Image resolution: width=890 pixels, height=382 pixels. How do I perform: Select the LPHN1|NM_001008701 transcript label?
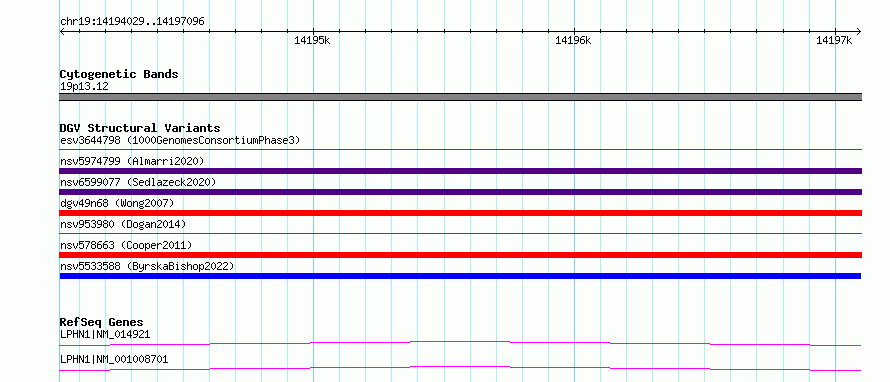coord(114,360)
